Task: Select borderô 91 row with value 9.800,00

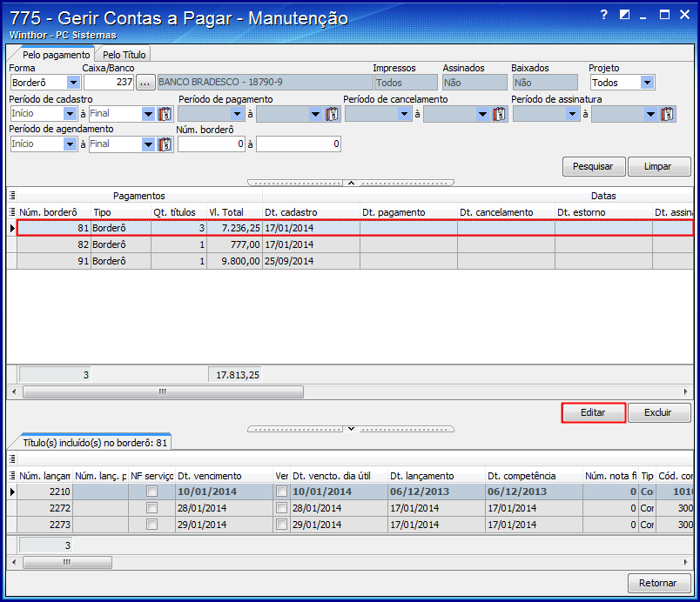Action: click(355, 261)
